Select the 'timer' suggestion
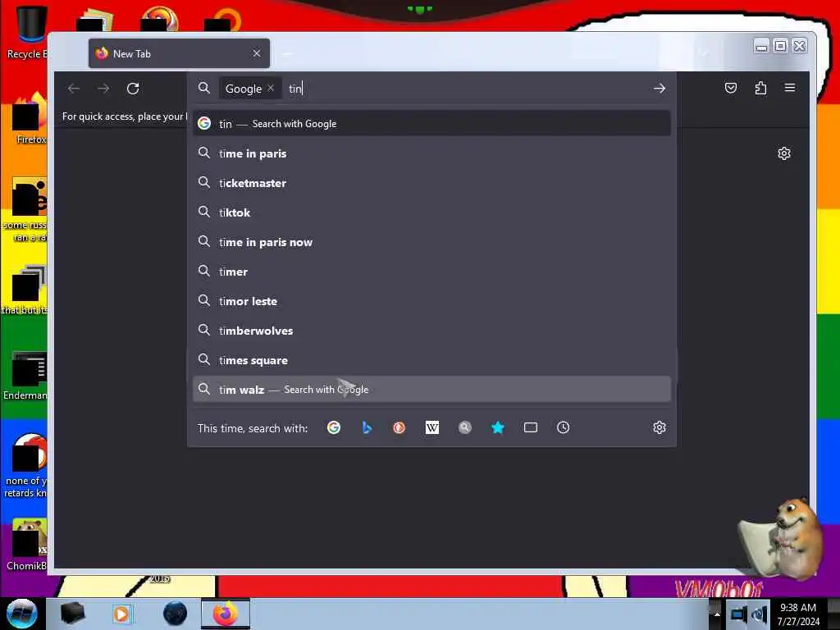840x630 pixels. 431,272
